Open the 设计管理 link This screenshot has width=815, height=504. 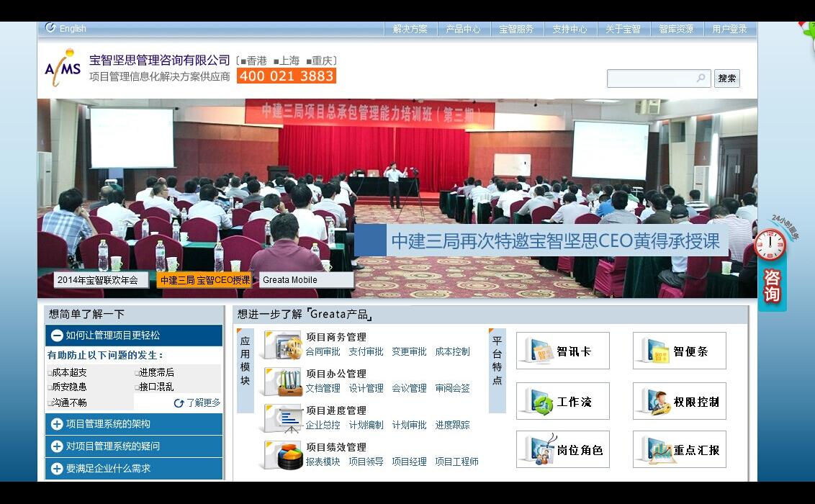point(366,388)
